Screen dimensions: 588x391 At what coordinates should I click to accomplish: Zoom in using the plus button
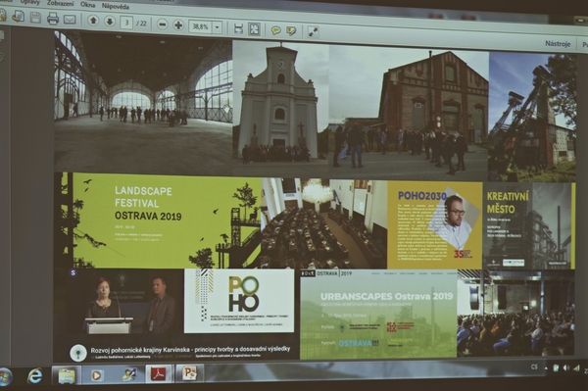[x=178, y=25]
